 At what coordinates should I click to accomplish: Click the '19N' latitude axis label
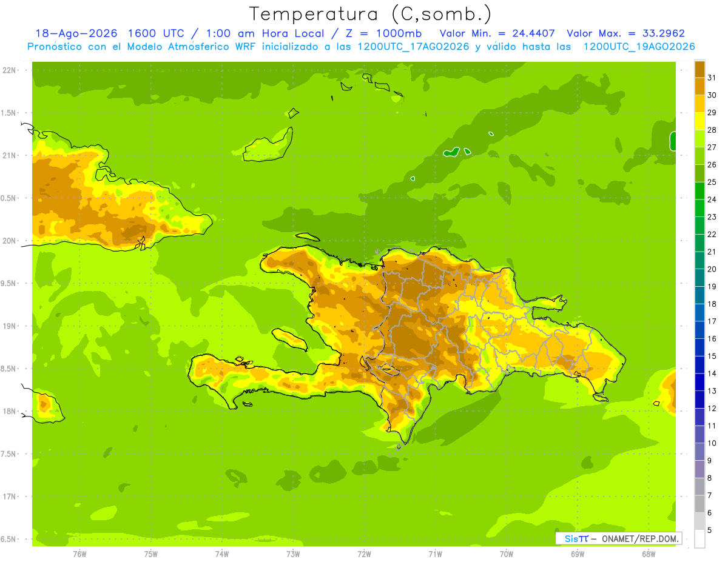tap(9, 326)
